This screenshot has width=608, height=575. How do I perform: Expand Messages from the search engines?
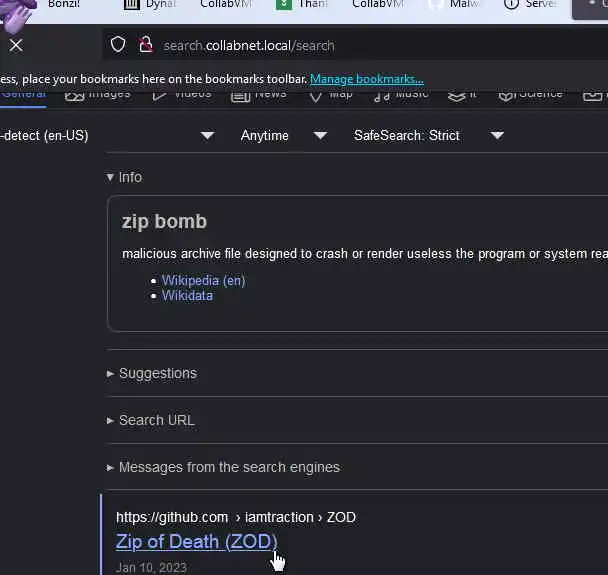(x=223, y=467)
